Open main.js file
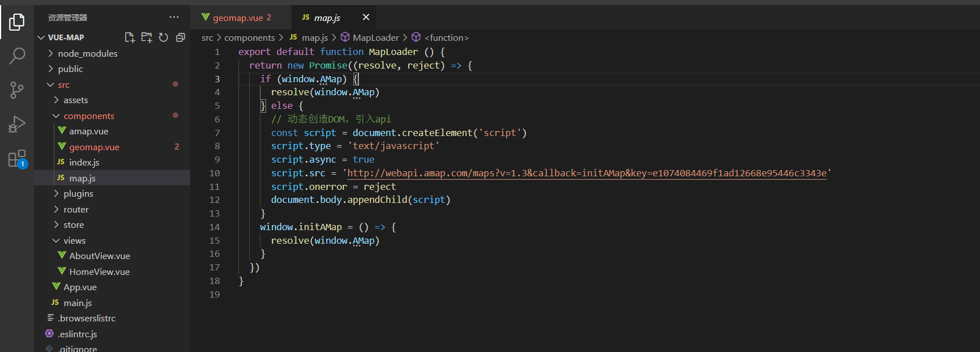The image size is (980, 352). 112,303
